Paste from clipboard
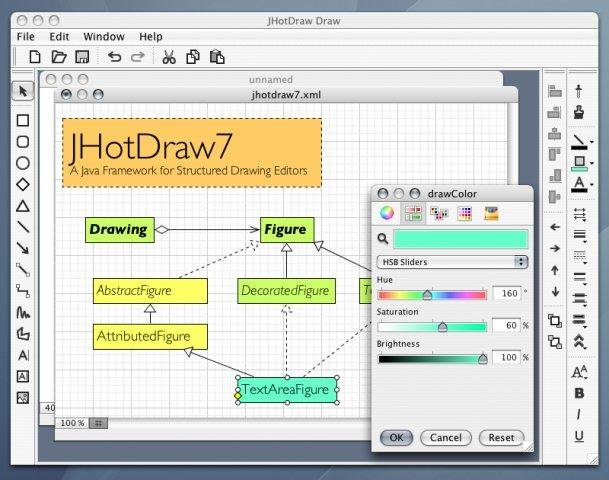The width and height of the screenshot is (609, 480). [217, 57]
